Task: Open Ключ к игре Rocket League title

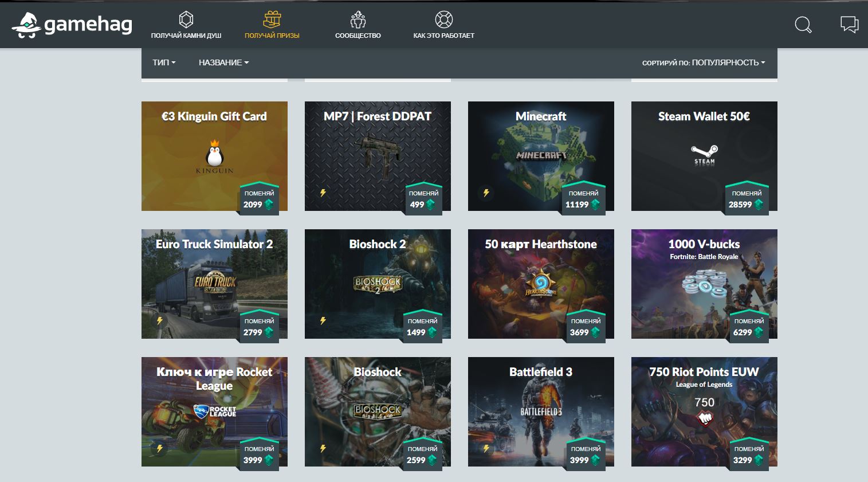Action: pyautogui.click(x=214, y=379)
